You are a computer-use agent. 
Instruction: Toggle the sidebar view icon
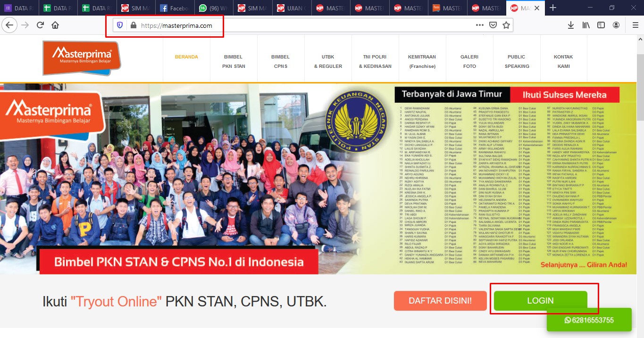[601, 25]
